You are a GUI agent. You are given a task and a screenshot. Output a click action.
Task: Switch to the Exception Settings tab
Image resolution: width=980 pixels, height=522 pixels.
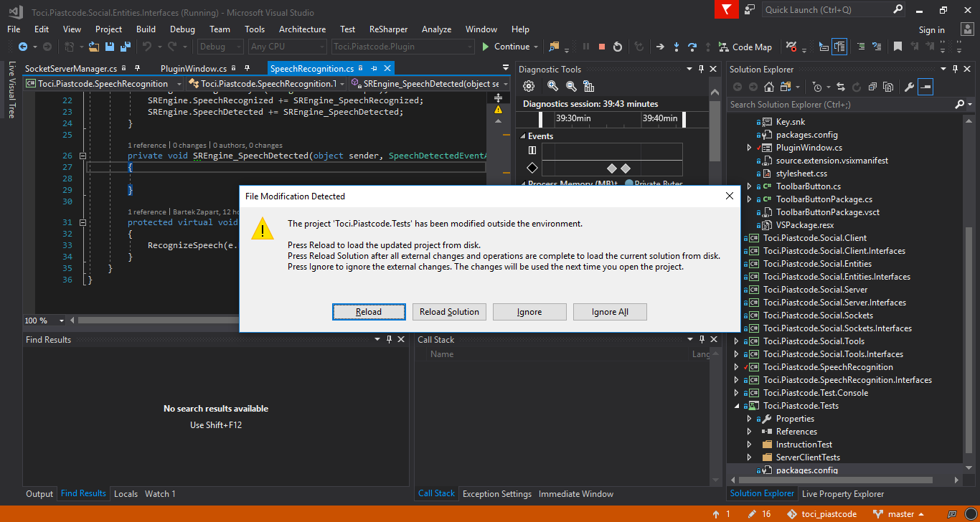click(497, 494)
